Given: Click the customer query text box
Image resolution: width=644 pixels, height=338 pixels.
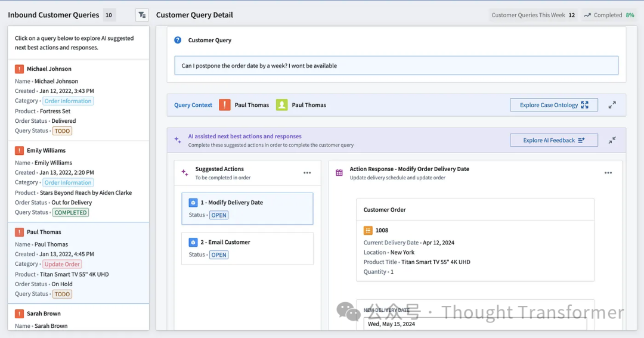Looking at the screenshot, I should (x=397, y=66).
